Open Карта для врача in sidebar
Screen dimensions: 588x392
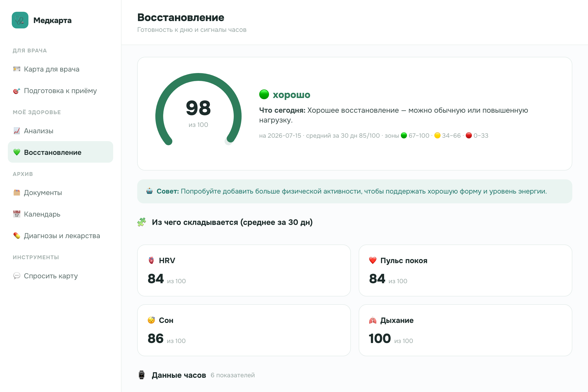point(61,69)
